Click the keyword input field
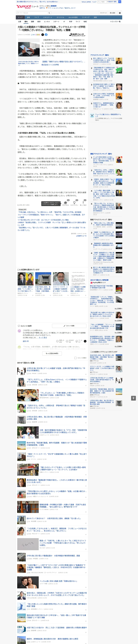Screen dimensions: 138x644 pyautogui.click(x=32, y=13)
